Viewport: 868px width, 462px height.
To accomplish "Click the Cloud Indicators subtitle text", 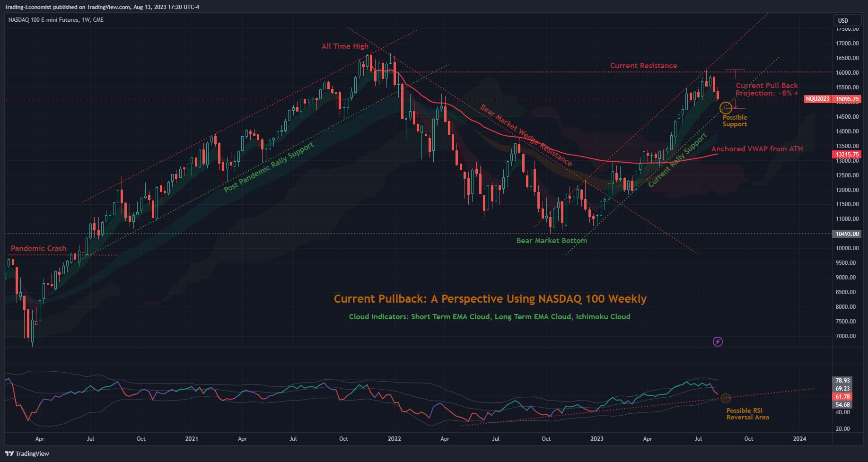I will pyautogui.click(x=490, y=317).
